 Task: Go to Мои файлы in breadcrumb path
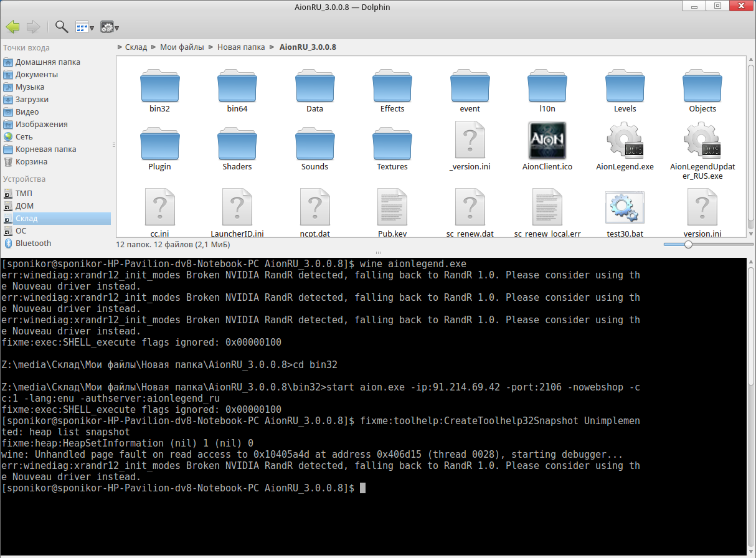[181, 47]
